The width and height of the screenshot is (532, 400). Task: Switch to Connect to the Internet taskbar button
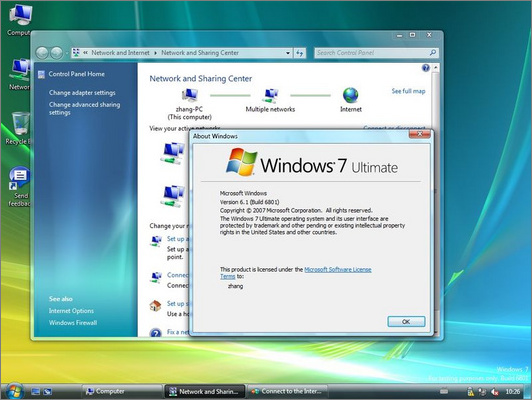288,391
